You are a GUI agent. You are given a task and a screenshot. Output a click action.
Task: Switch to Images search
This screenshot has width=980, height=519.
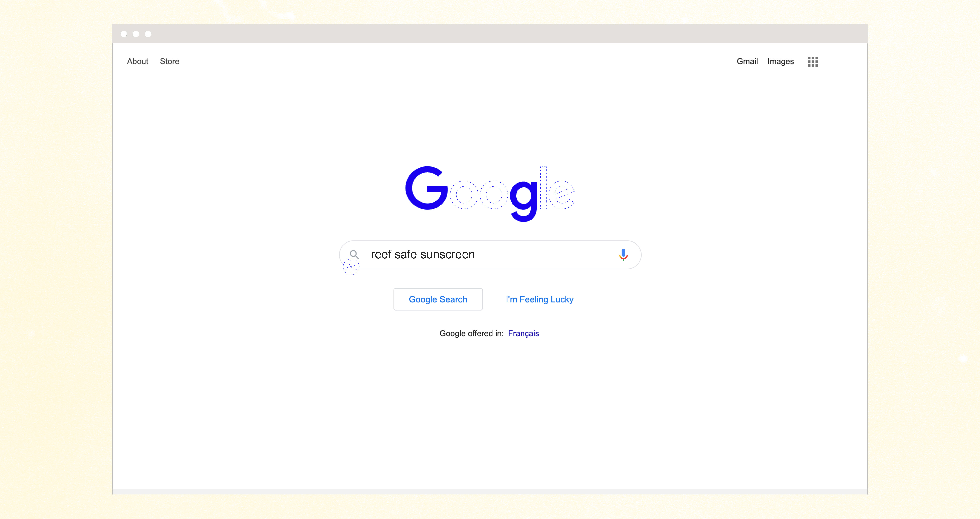(780, 62)
